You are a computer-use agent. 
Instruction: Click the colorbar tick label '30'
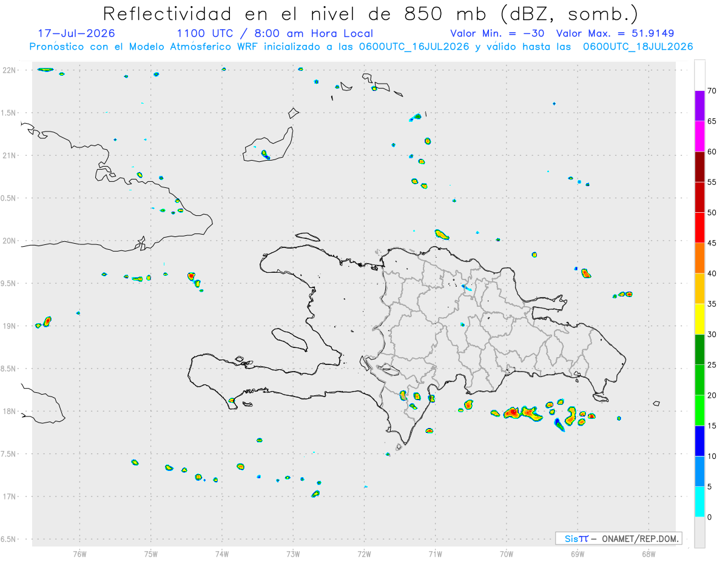pos(712,335)
